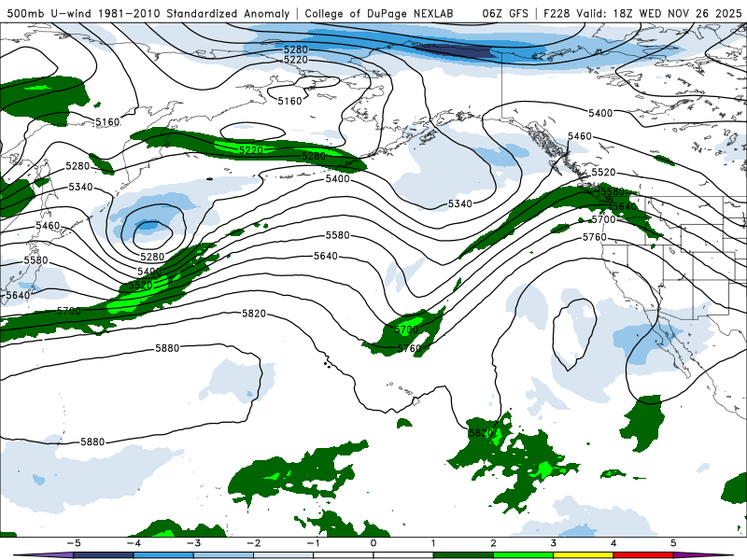The image size is (747, 560).
Task: Click the 5160 label on the small closed contour
Action: [x=289, y=101]
